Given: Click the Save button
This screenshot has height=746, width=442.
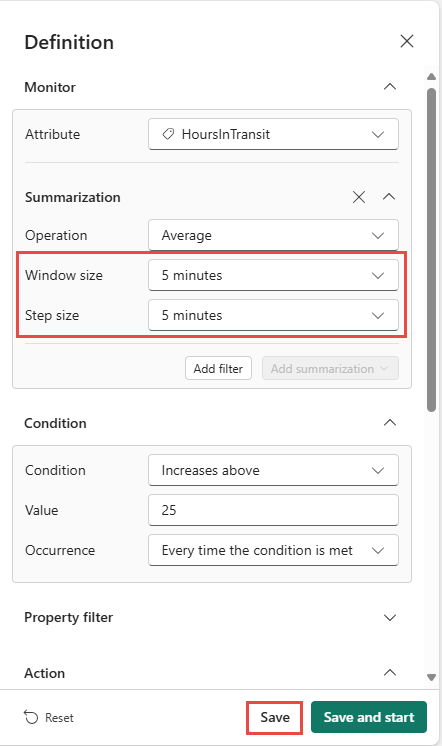Looking at the screenshot, I should [x=275, y=717].
